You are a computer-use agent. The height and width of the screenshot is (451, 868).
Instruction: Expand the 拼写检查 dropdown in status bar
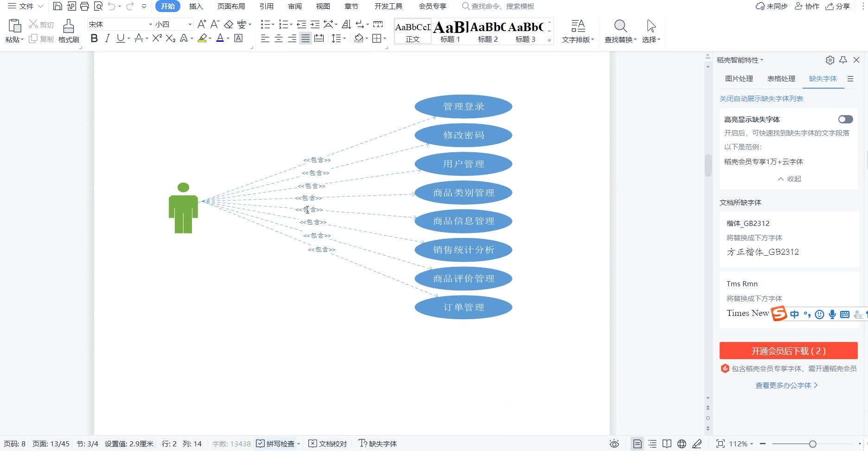pos(299,444)
